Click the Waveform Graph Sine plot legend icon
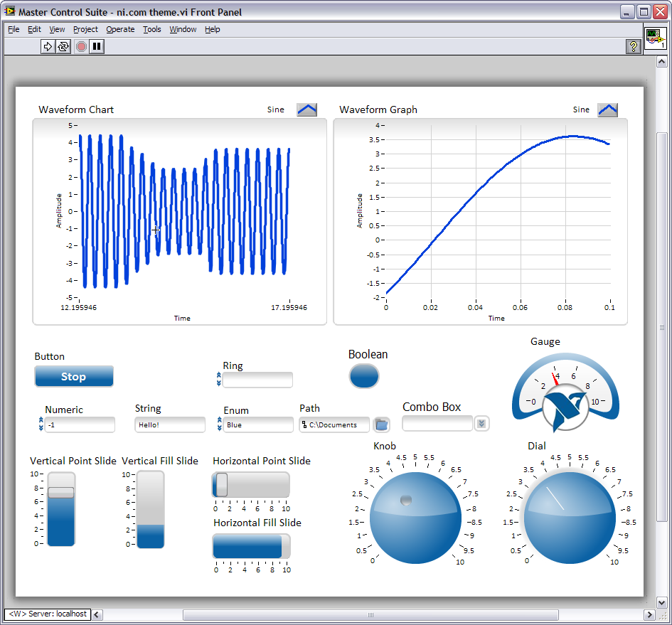 (607, 109)
